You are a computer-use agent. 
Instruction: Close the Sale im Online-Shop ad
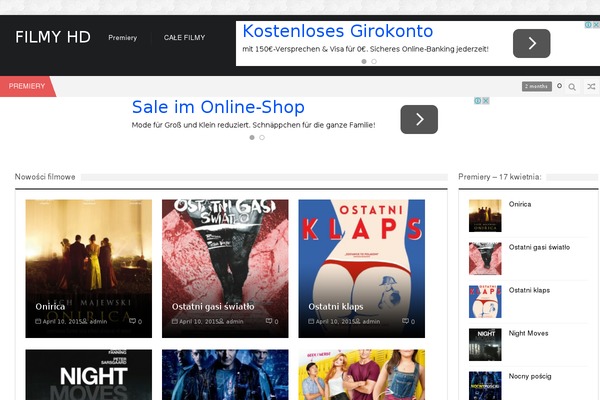(x=486, y=101)
